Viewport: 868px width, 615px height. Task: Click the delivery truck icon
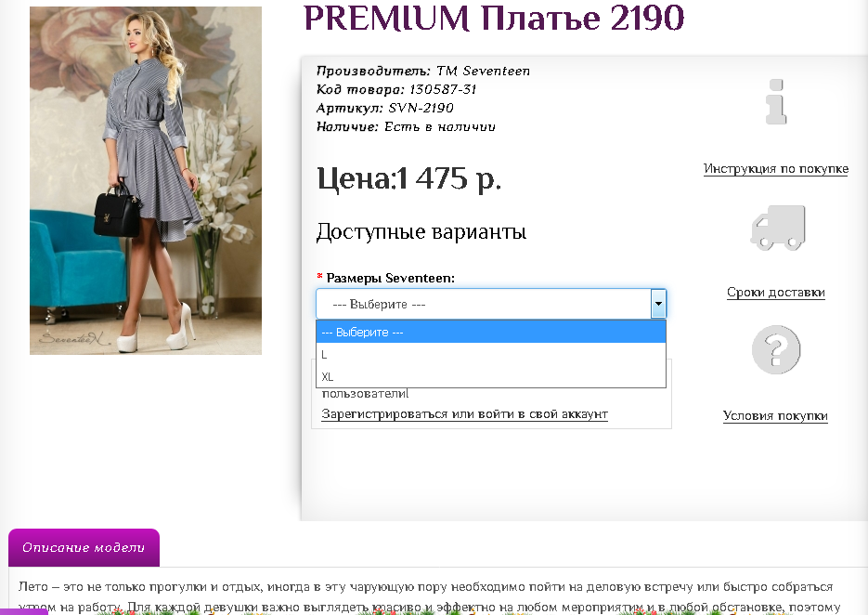777,228
